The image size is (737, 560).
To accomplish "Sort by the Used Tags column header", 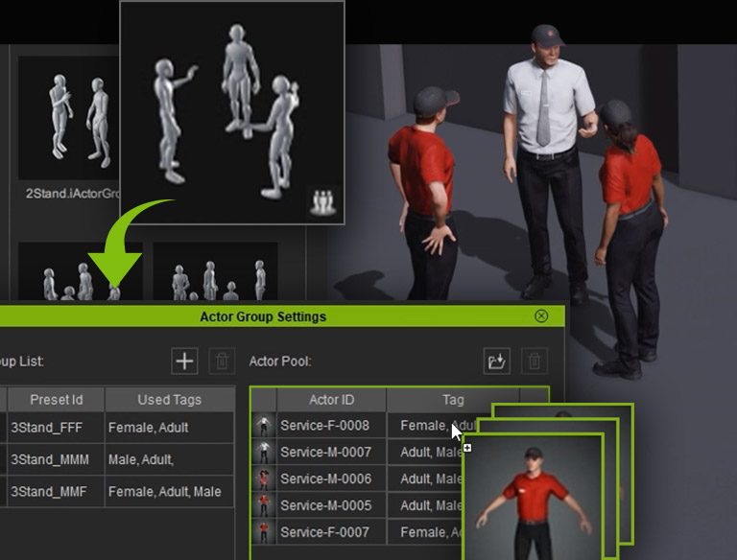I will point(169,400).
